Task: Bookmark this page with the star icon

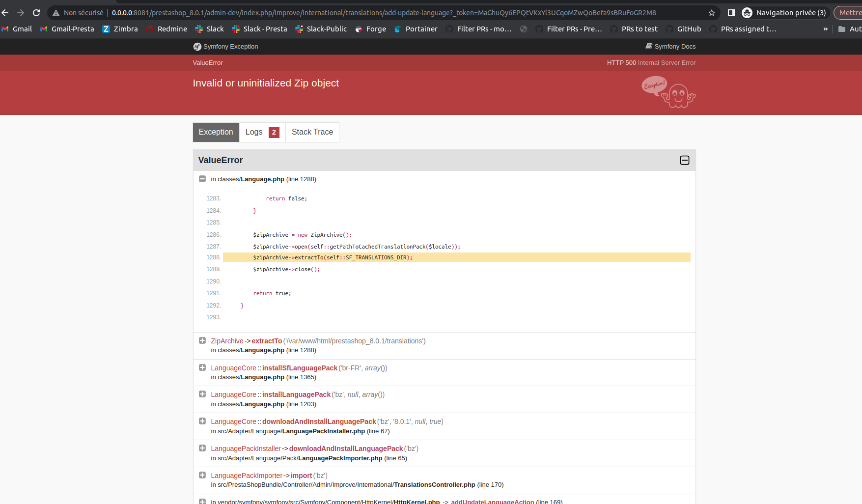Action: [711, 12]
